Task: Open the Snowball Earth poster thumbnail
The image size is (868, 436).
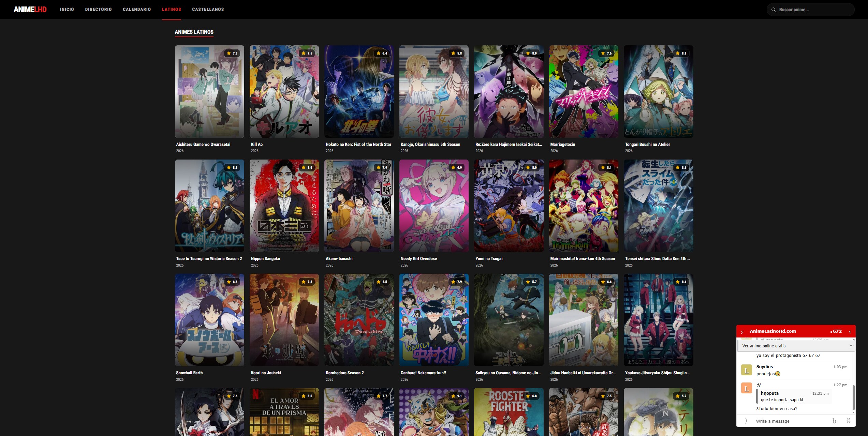Action: [x=209, y=320]
